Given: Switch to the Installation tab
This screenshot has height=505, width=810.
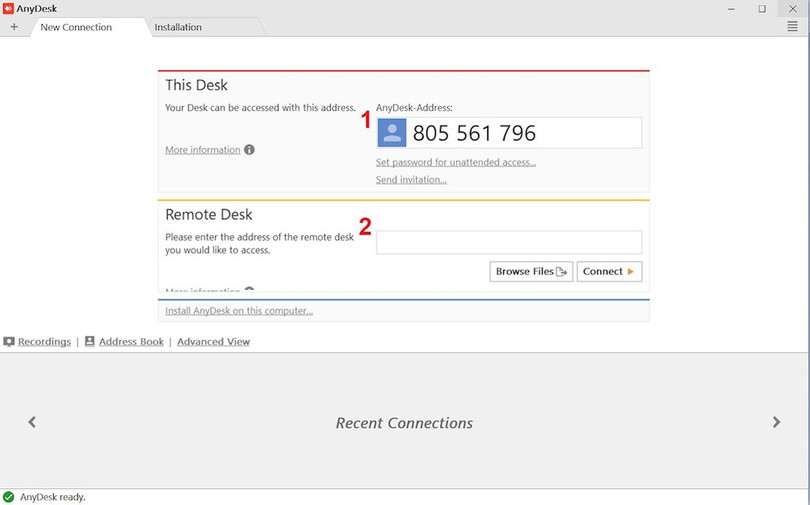Looking at the screenshot, I should click(x=178, y=27).
